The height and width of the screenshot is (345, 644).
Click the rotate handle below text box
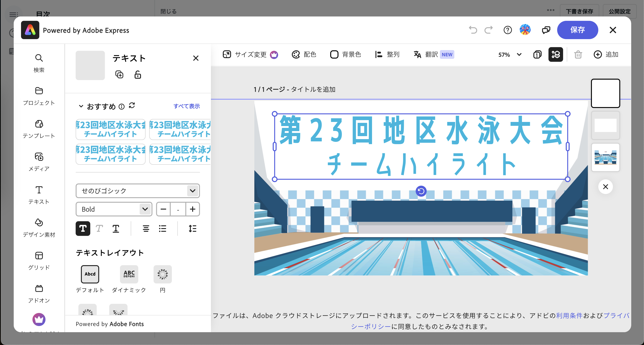[x=421, y=191]
